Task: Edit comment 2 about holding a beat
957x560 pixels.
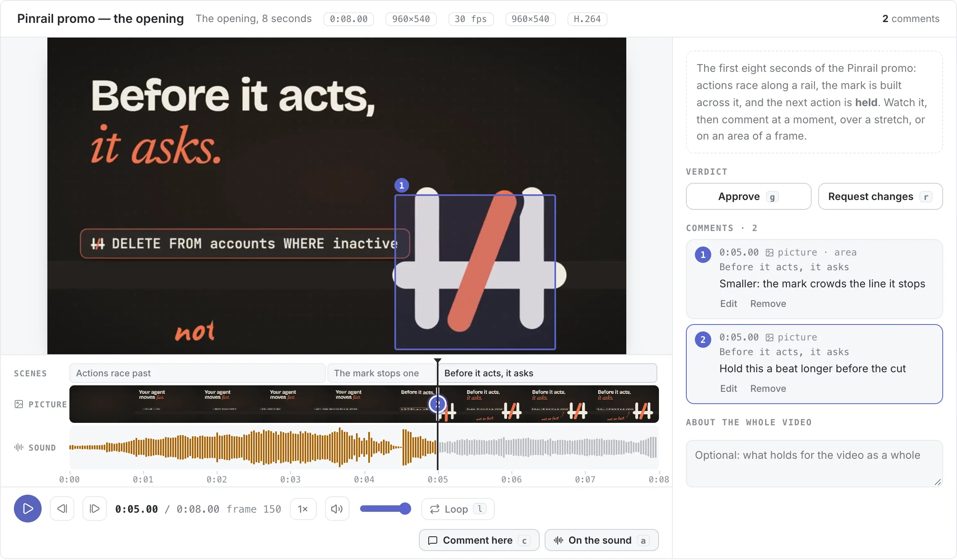Action: [x=728, y=389]
